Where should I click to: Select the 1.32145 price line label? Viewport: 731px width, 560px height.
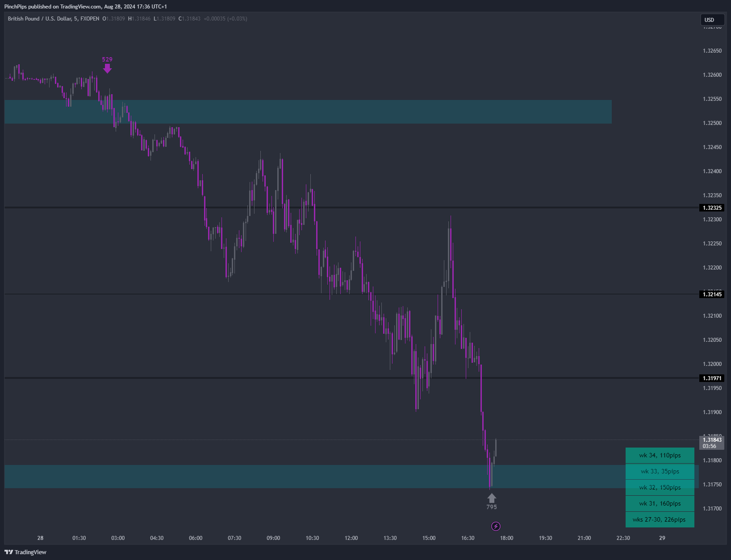point(712,294)
